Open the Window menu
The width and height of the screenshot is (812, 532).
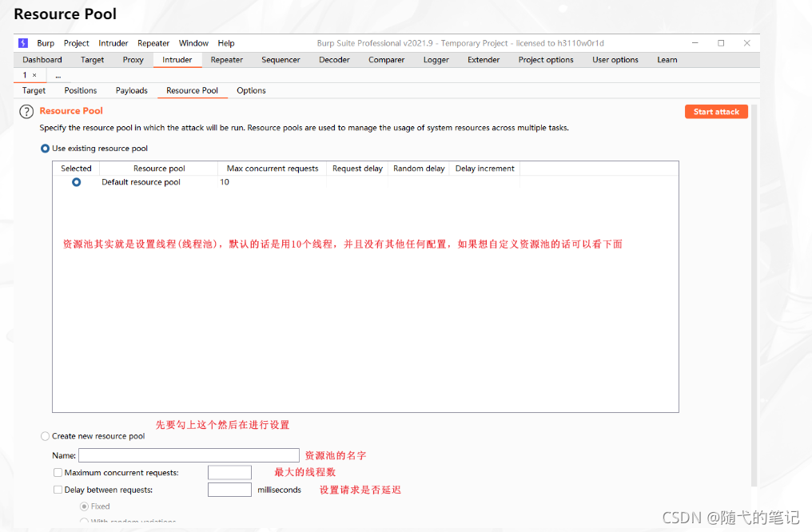click(193, 43)
